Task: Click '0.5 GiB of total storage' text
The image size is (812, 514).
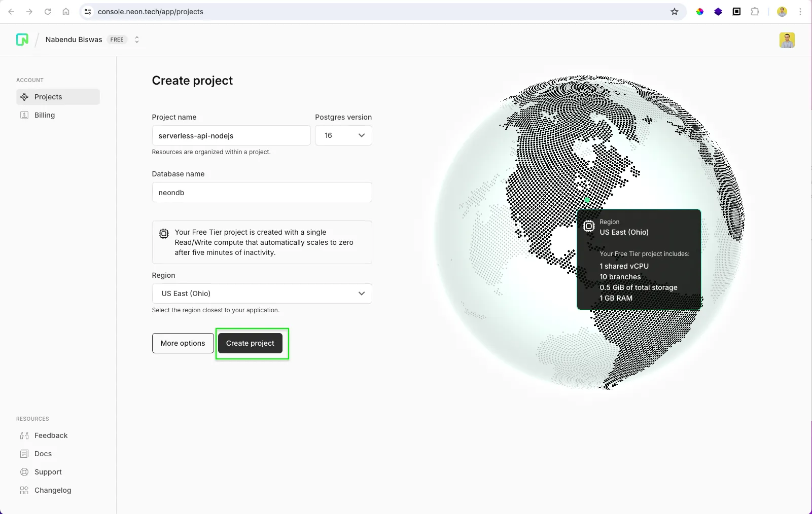Action: click(638, 287)
